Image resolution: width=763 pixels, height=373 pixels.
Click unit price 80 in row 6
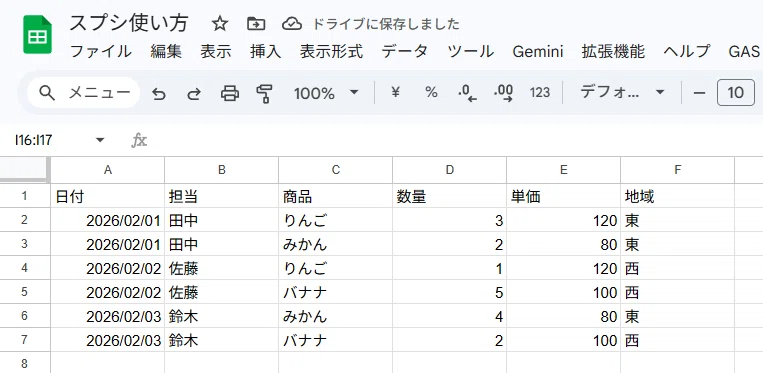(x=563, y=316)
